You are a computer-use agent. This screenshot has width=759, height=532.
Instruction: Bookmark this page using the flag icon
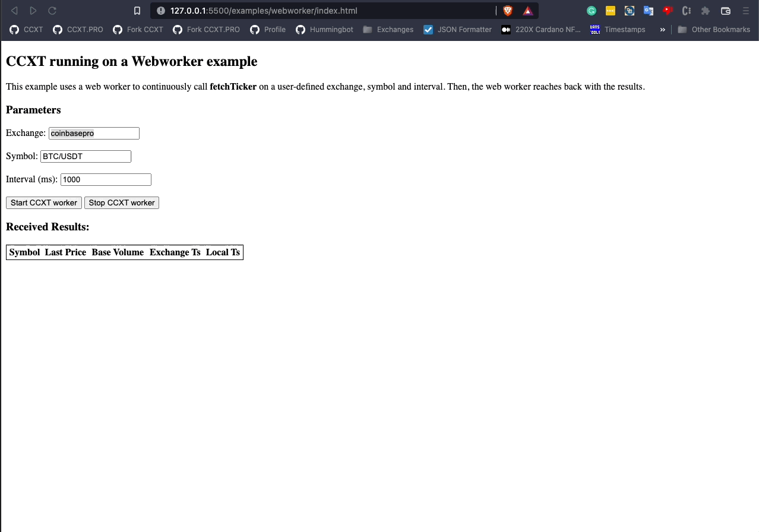point(137,10)
